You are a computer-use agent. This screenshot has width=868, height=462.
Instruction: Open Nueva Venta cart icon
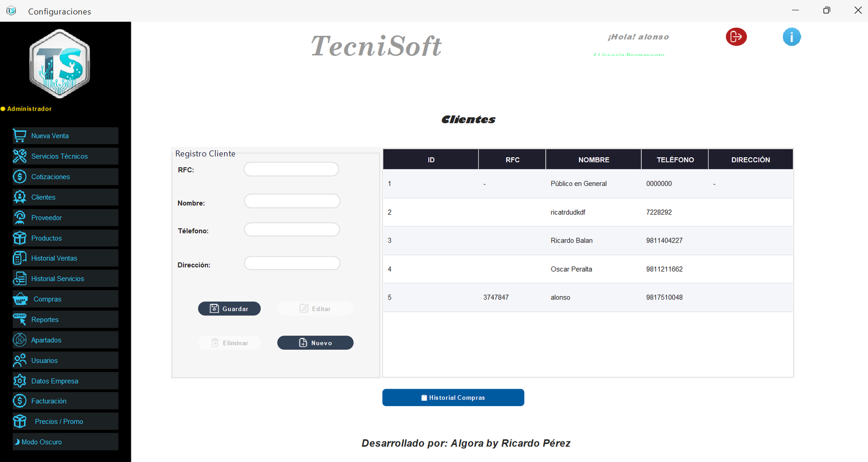click(x=20, y=136)
